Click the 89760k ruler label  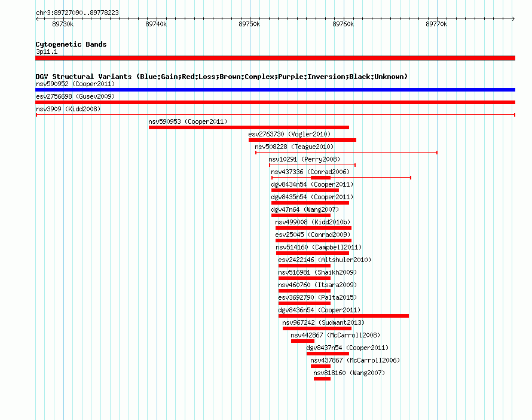coord(343,24)
